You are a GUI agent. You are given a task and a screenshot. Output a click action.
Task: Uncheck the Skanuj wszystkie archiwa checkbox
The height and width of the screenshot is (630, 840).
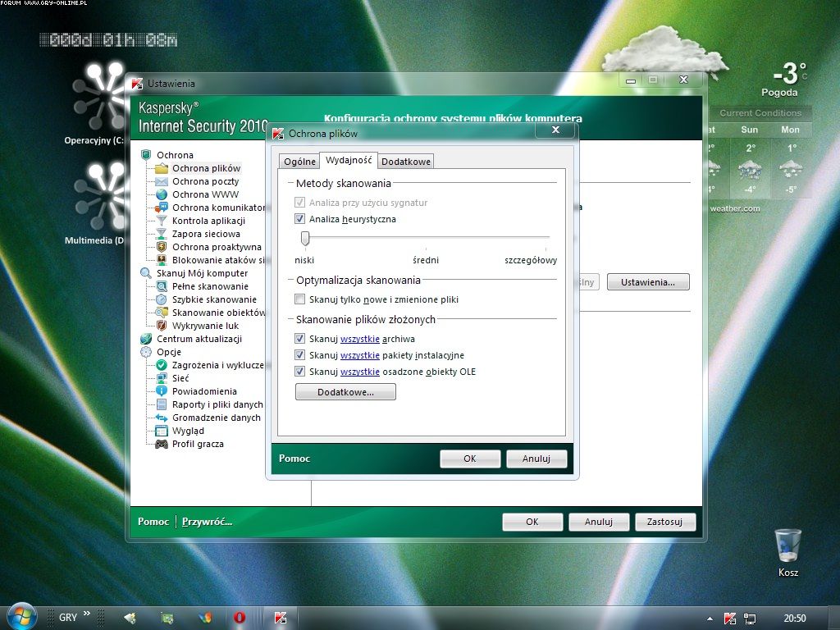tap(300, 339)
